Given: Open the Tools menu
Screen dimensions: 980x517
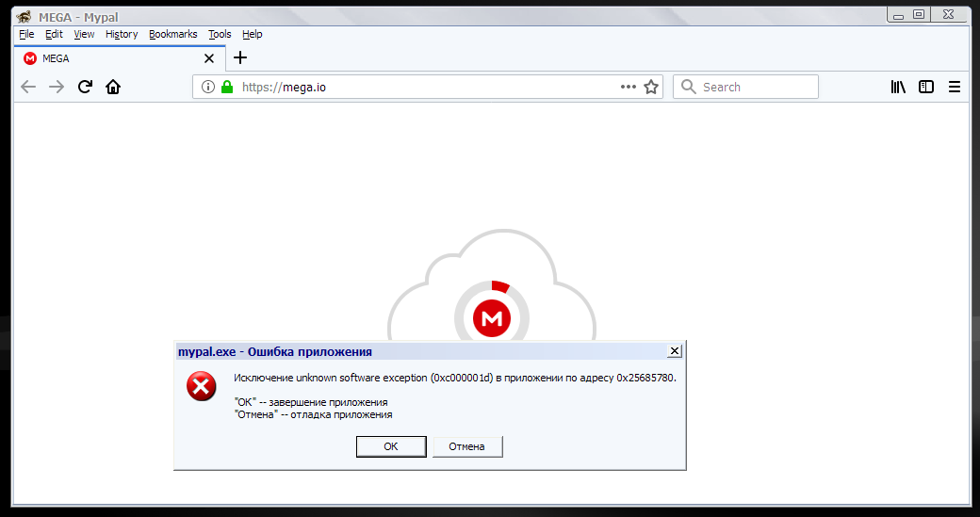Looking at the screenshot, I should coord(220,34).
